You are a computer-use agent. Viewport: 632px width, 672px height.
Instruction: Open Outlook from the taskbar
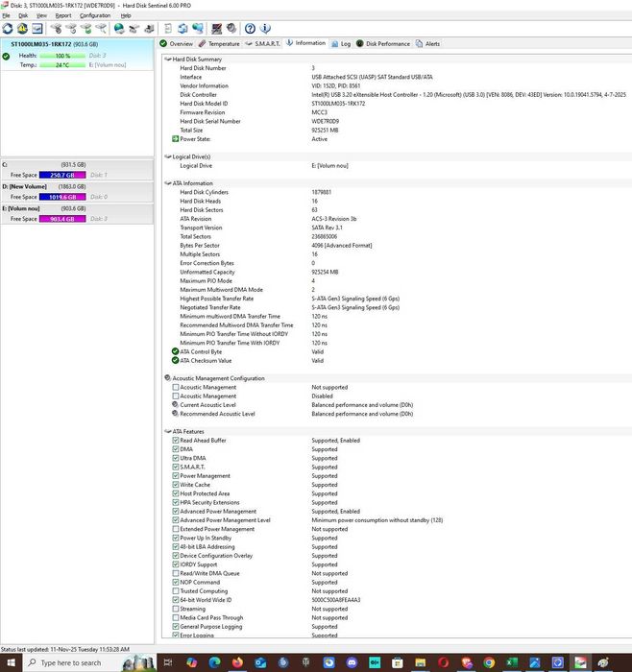coord(260,662)
